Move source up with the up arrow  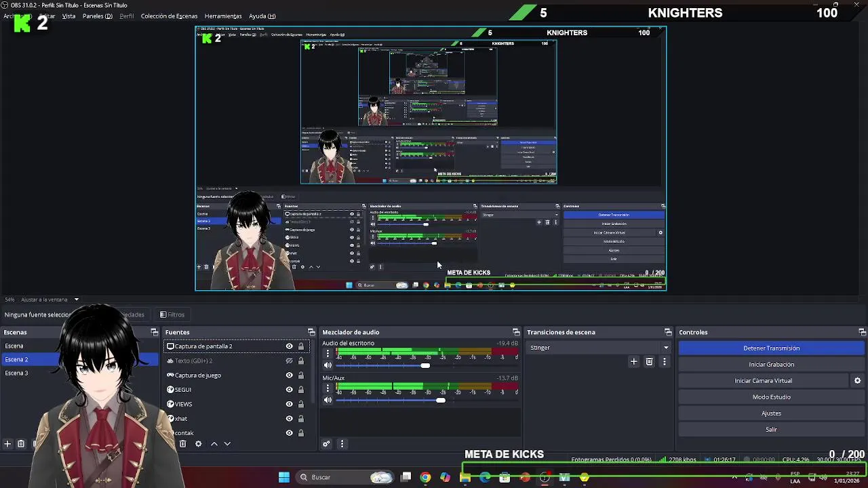pos(214,444)
